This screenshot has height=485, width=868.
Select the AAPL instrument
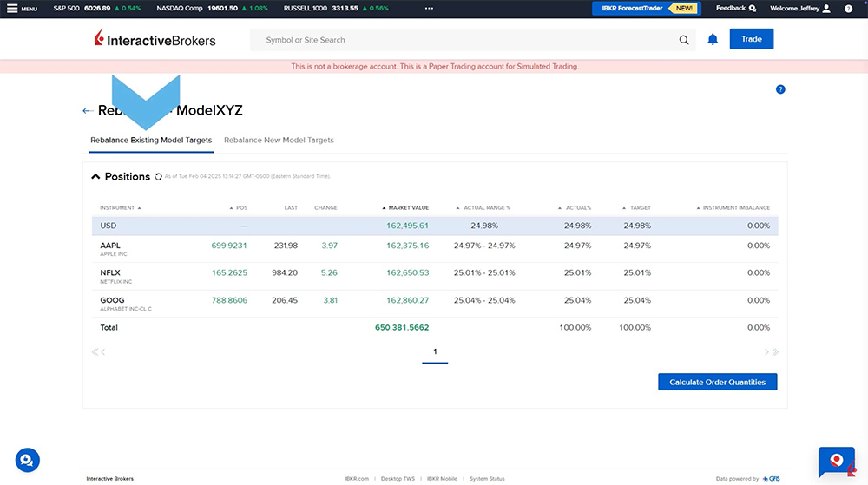pyautogui.click(x=110, y=246)
